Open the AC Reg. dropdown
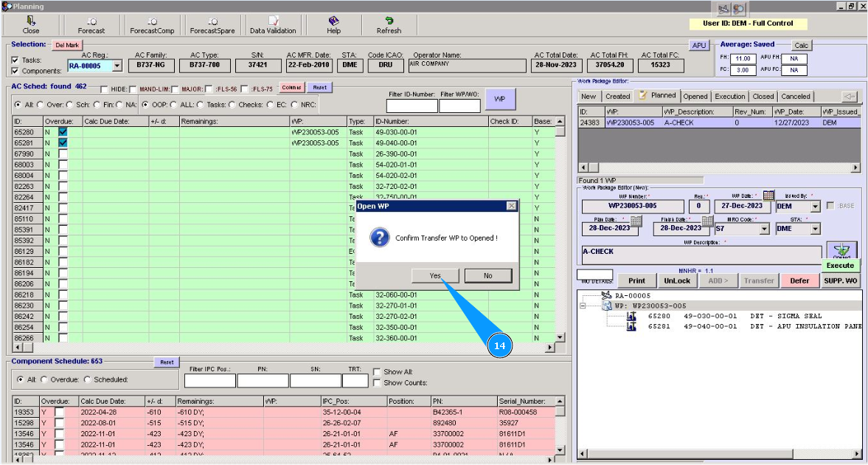The width and height of the screenshot is (868, 465). [117, 66]
